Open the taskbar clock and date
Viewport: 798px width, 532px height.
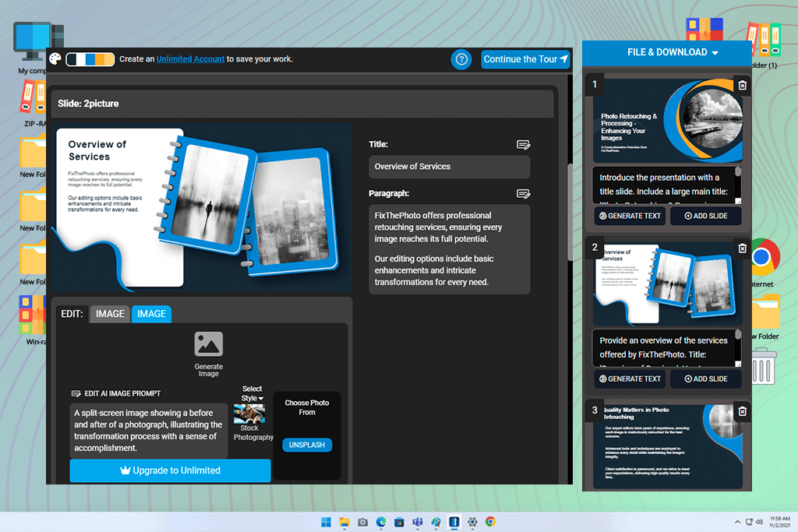pyautogui.click(x=779, y=522)
